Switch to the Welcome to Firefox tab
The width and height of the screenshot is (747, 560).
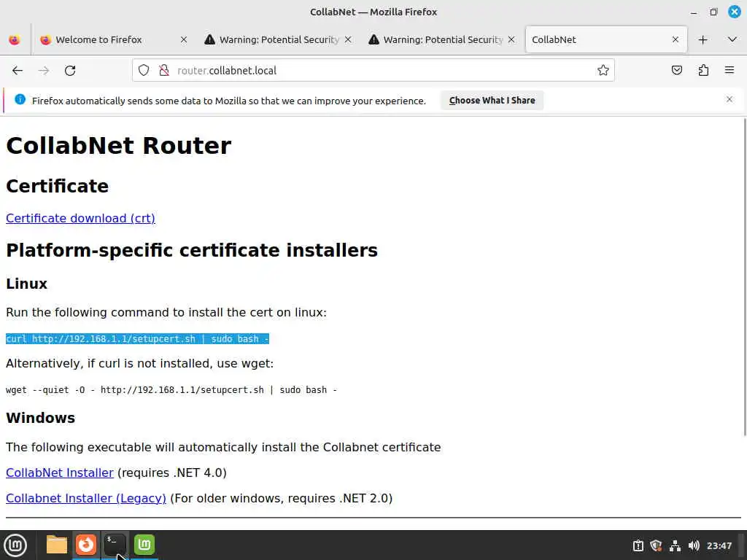[x=113, y=39]
